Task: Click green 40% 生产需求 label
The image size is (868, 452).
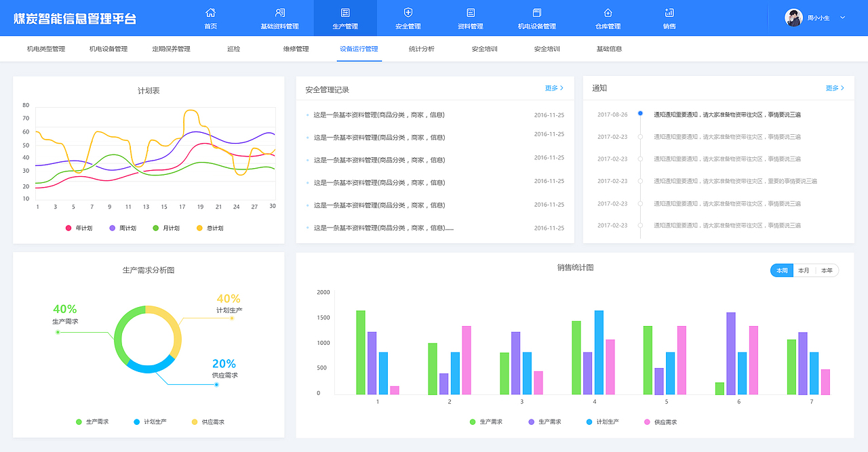Action: (65, 314)
